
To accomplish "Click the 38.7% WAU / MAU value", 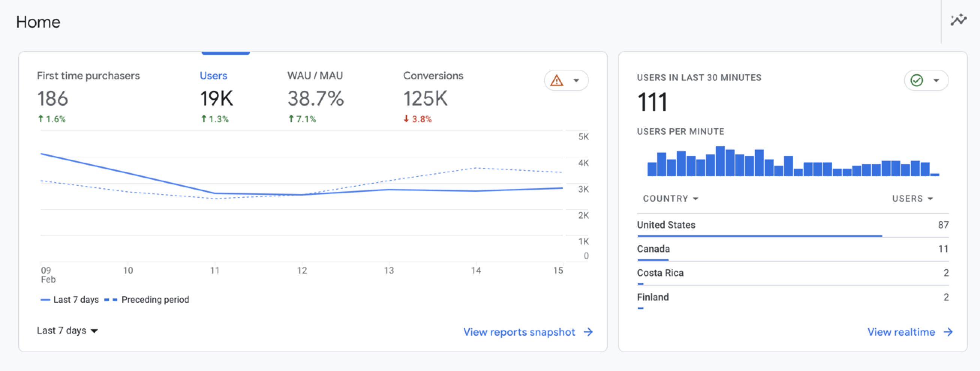I will click(316, 99).
